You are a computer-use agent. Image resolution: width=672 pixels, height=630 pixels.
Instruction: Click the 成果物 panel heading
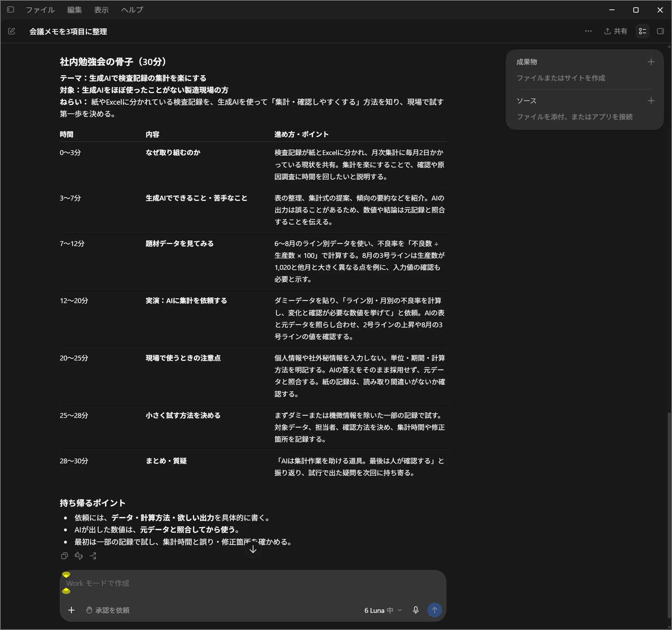tap(527, 62)
